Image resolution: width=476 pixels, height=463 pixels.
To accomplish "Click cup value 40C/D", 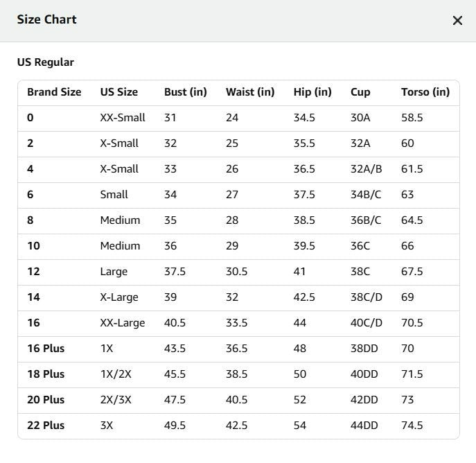I will coord(367,323).
